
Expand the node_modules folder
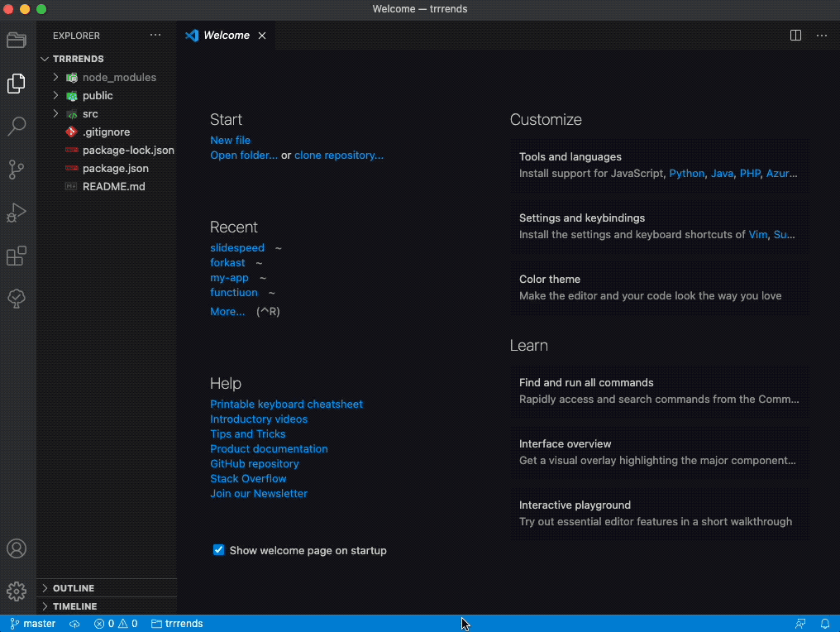pyautogui.click(x=107, y=77)
